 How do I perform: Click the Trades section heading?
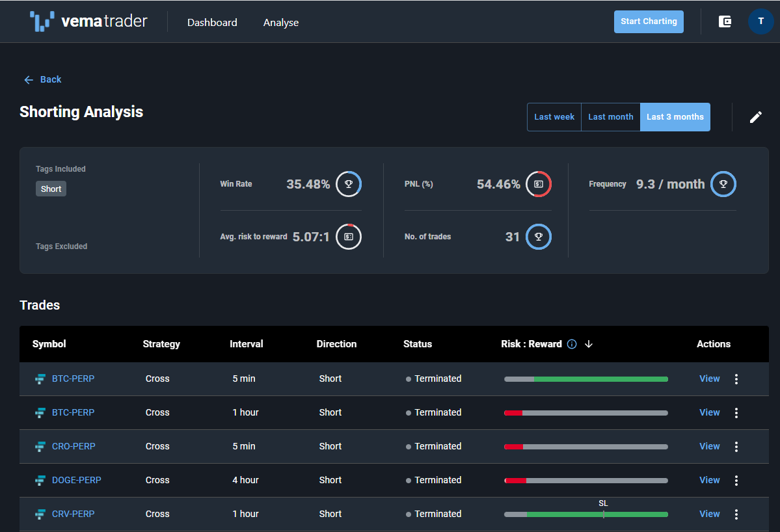[40, 305]
